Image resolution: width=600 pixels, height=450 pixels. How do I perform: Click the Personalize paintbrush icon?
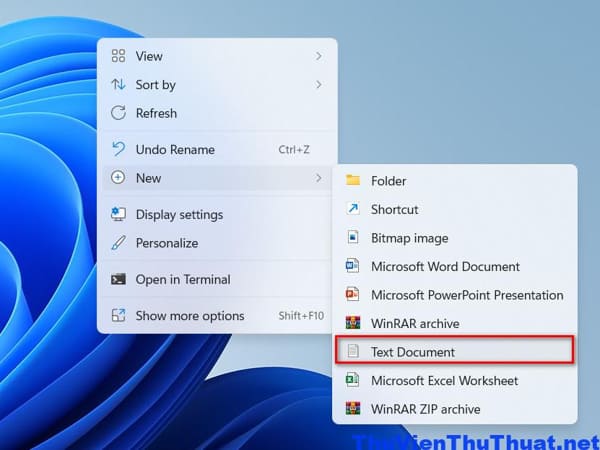[118, 243]
